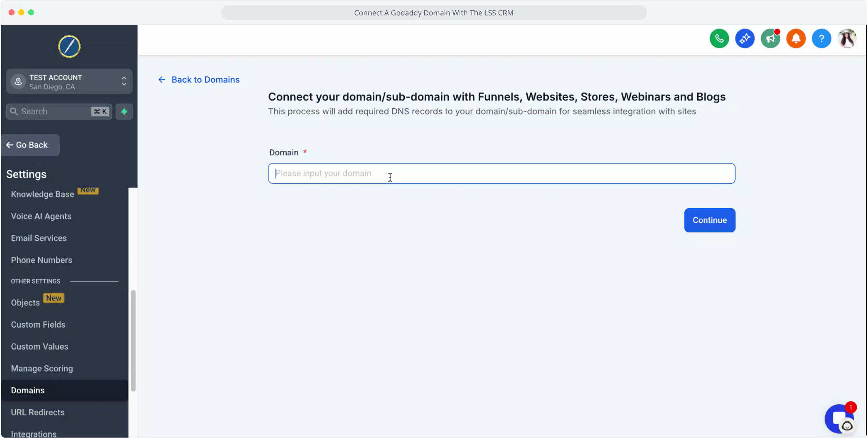Click the sidebar scrollbar thumb
Screen dimensions: 868x438
coord(133,341)
